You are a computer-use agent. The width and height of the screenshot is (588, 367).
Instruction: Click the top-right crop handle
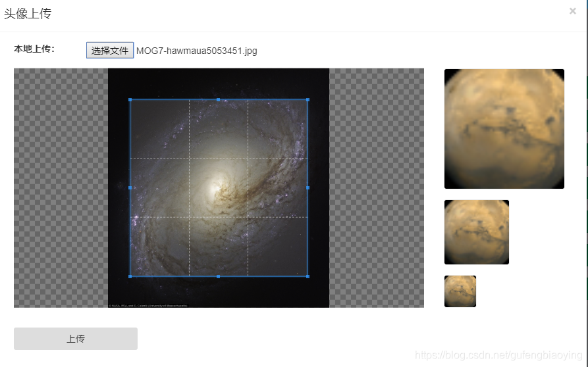[308, 99]
